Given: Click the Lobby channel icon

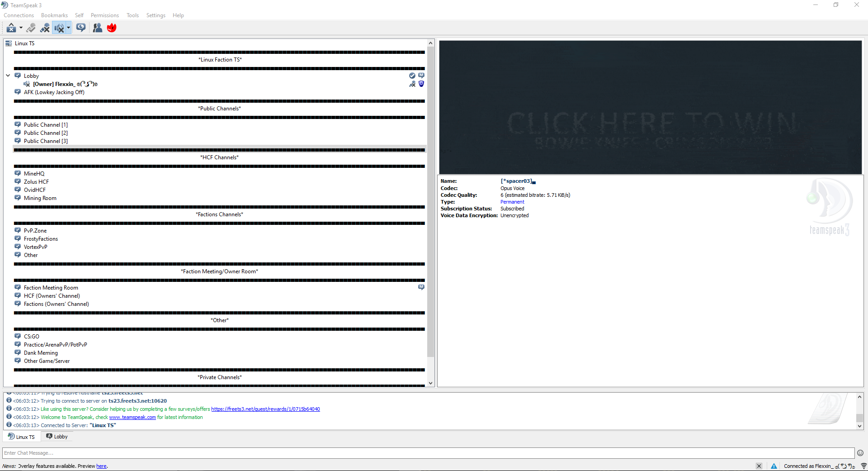Looking at the screenshot, I should (18, 76).
